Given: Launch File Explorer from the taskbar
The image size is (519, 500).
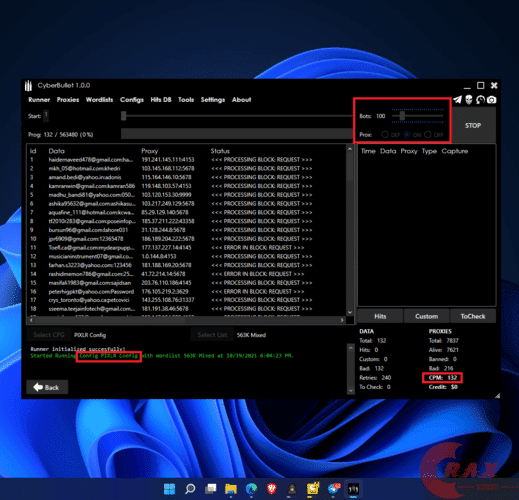Looking at the screenshot, I should coord(231,489).
